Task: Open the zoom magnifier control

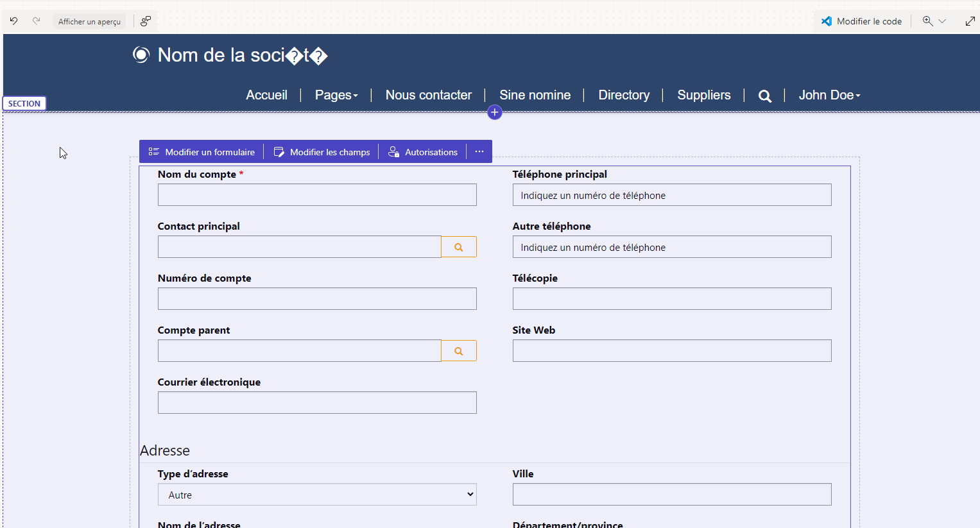Action: [x=927, y=21]
